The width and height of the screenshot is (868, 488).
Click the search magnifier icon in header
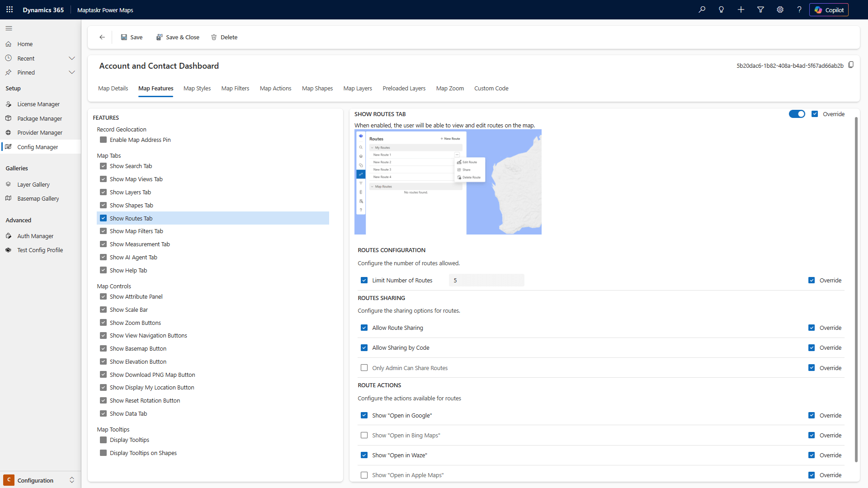702,9
